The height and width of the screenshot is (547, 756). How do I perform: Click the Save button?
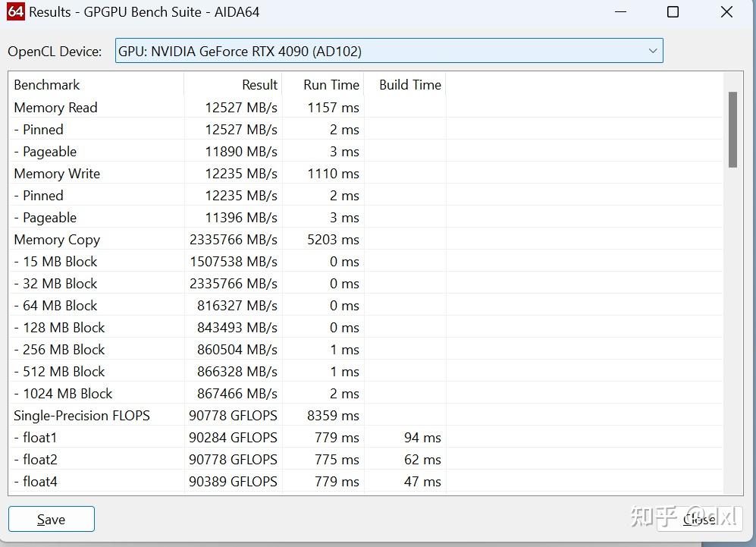pyautogui.click(x=51, y=519)
